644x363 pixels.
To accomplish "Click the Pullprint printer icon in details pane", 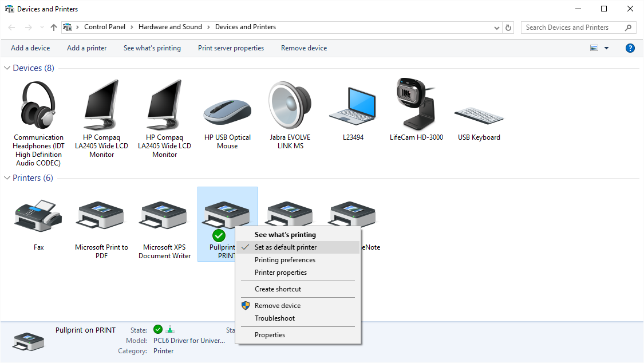I will [29, 341].
